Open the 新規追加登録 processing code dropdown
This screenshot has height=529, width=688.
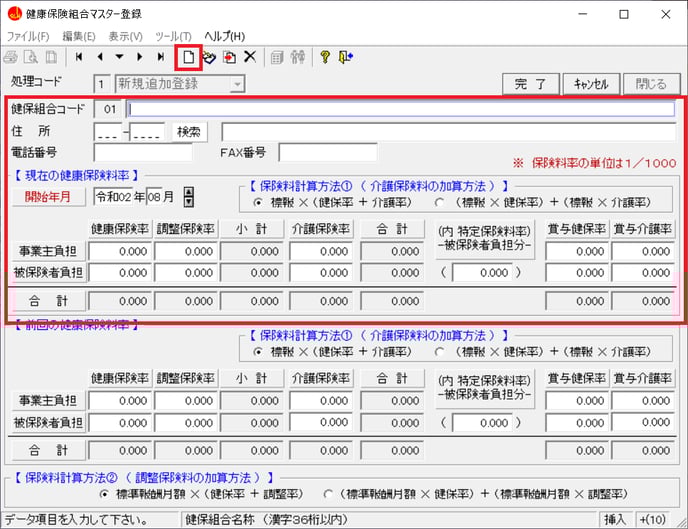(237, 84)
